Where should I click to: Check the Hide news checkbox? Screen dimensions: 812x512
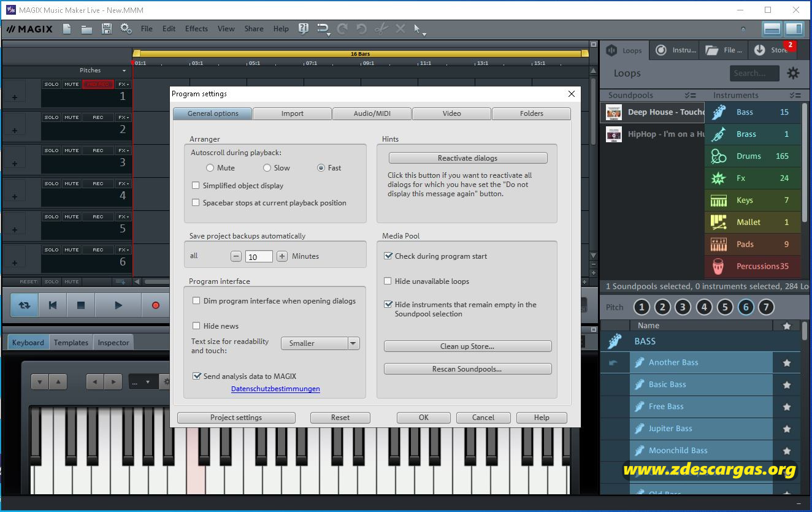pos(196,326)
